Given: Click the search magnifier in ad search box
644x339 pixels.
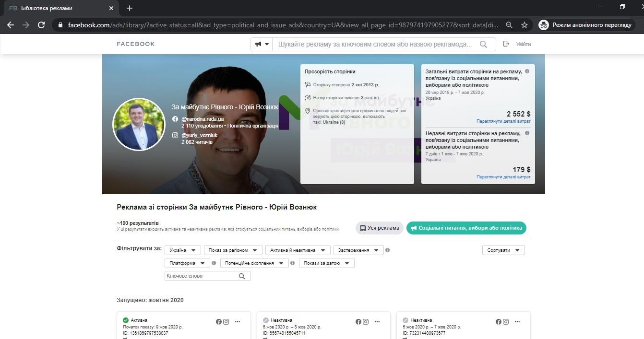Looking at the screenshot, I should [483, 44].
